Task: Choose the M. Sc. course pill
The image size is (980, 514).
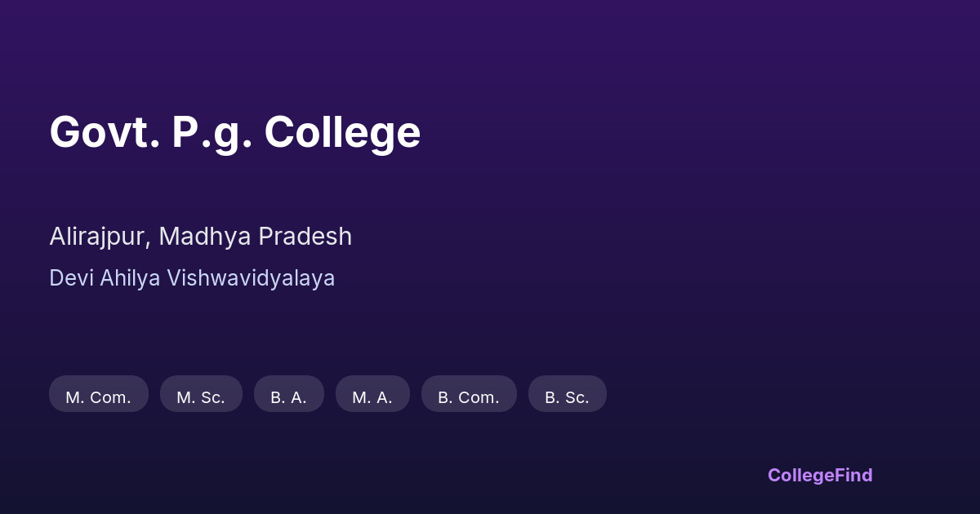Action: (x=201, y=394)
